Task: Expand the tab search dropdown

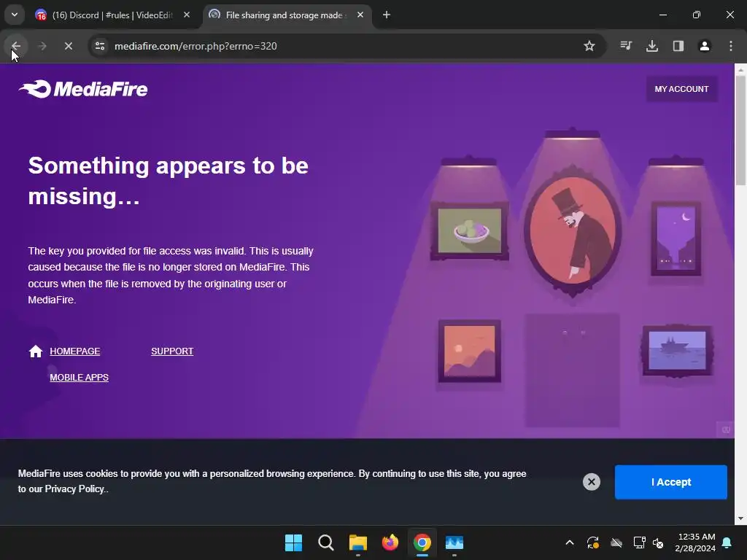Action: click(15, 15)
